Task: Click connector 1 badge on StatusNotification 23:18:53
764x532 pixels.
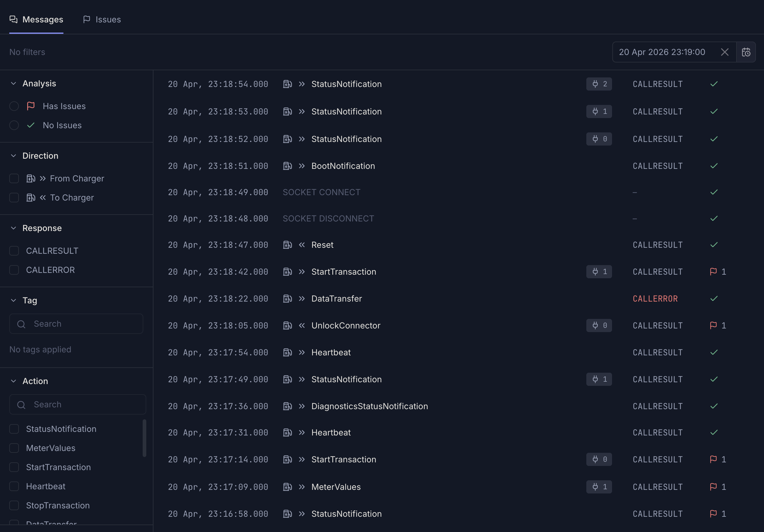Action: coord(599,111)
